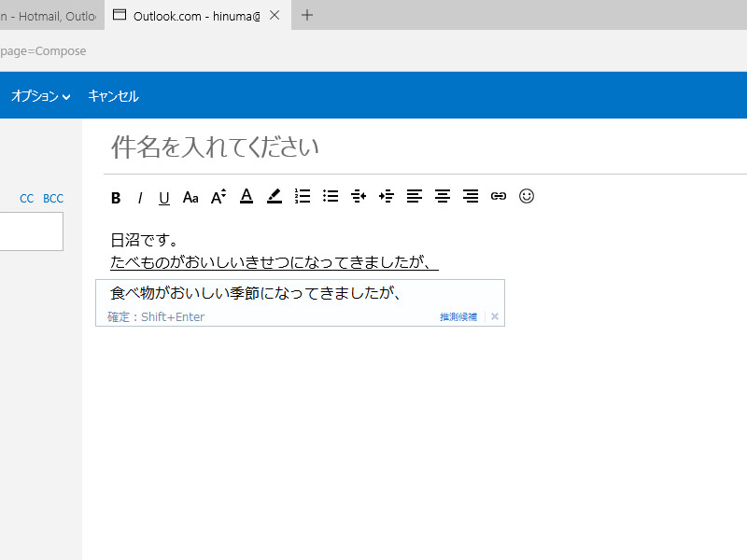This screenshot has width=747, height=560.
Task: Expand the オプション dropdown menu
Action: (41, 96)
